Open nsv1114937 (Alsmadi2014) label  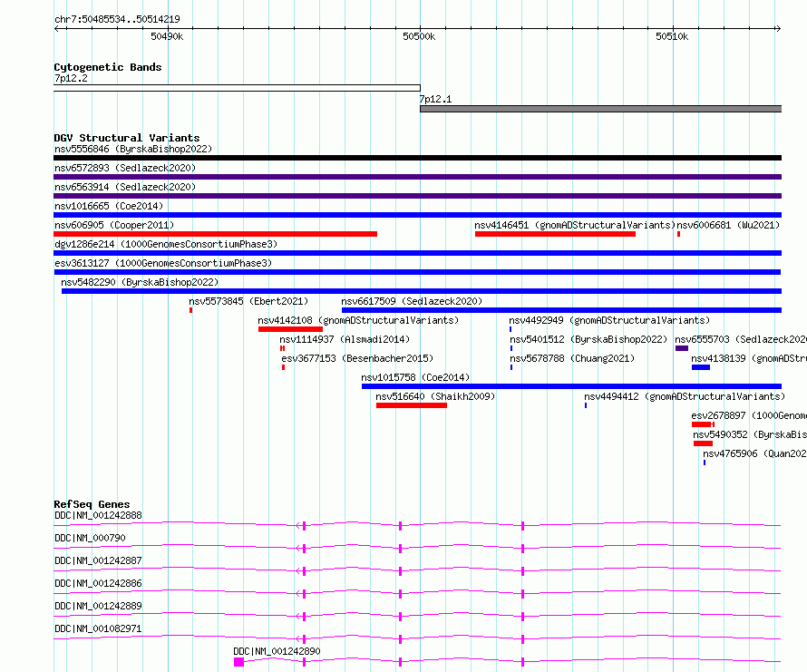(345, 339)
